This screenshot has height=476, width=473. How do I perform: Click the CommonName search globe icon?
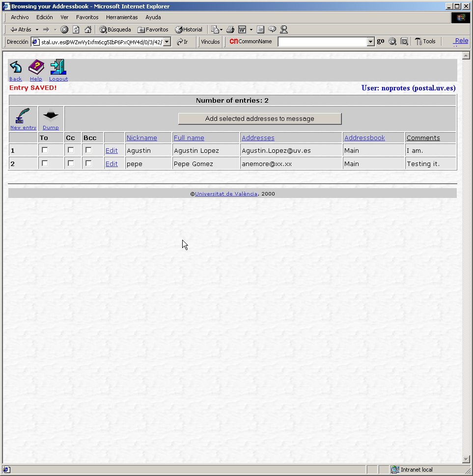392,42
